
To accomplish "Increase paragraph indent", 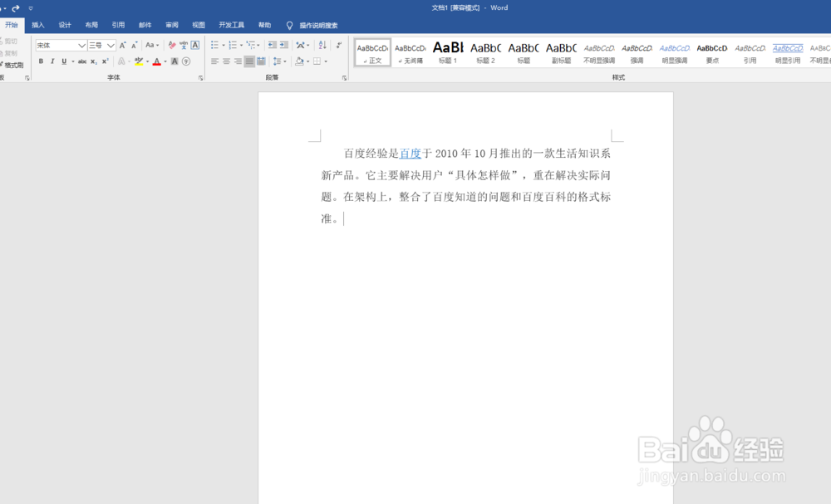I will pyautogui.click(x=284, y=46).
